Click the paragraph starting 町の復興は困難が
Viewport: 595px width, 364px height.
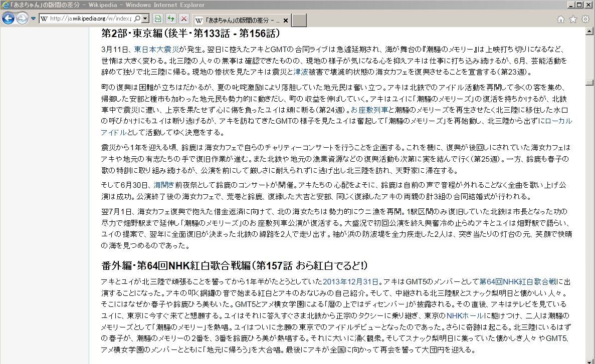click(336, 110)
